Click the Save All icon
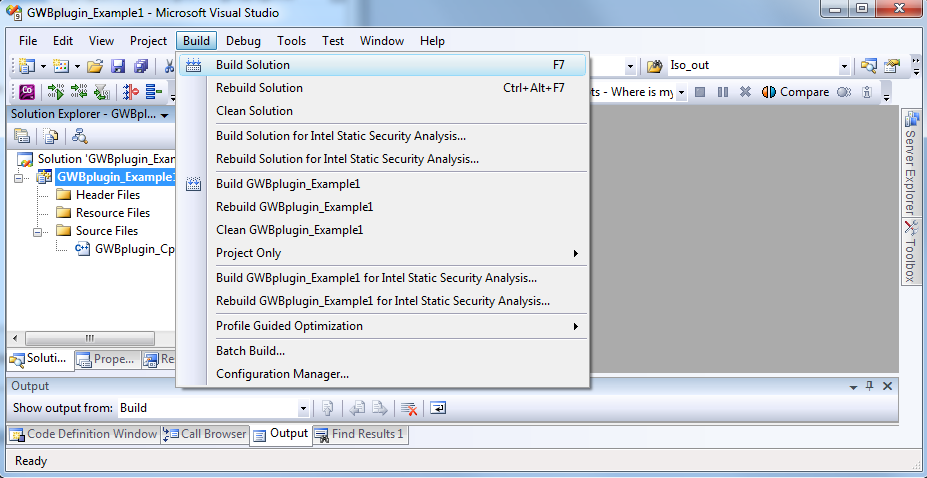Image resolution: width=927 pixels, height=478 pixels. point(141,66)
